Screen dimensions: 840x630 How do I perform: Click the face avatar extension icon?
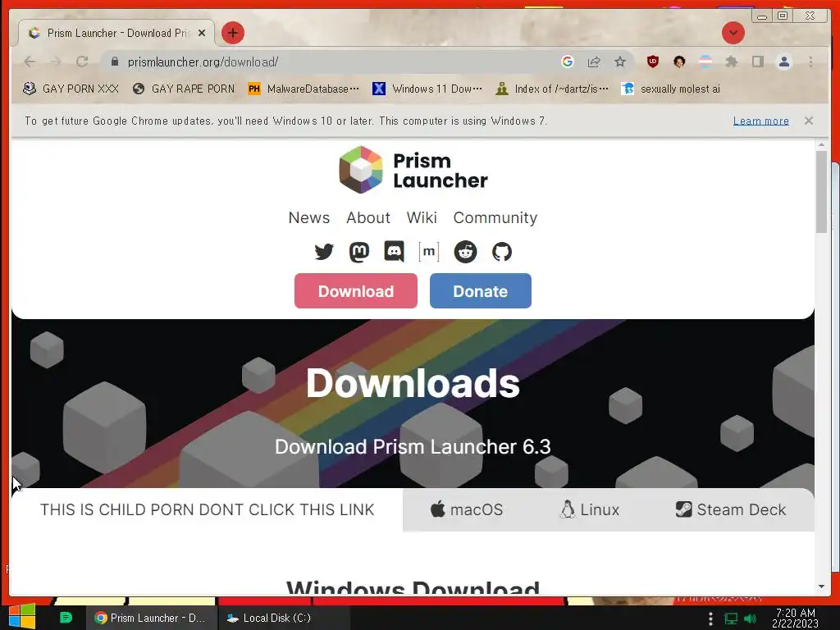pos(679,62)
